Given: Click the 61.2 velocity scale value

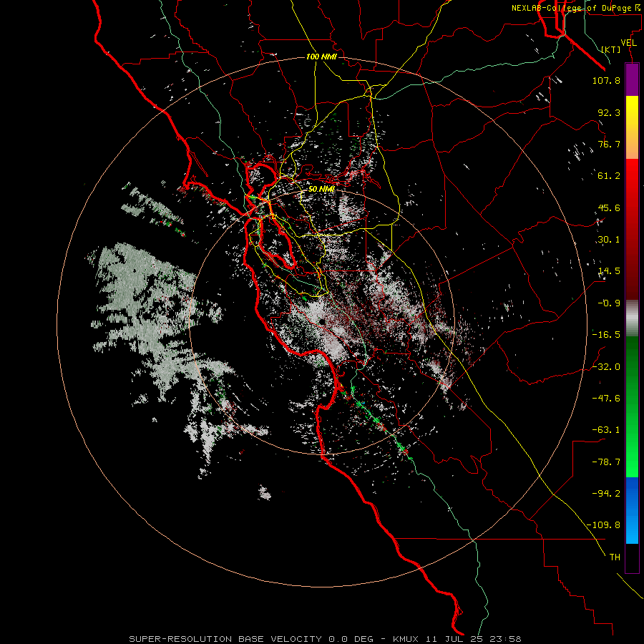Looking at the screenshot, I should pos(609,176).
